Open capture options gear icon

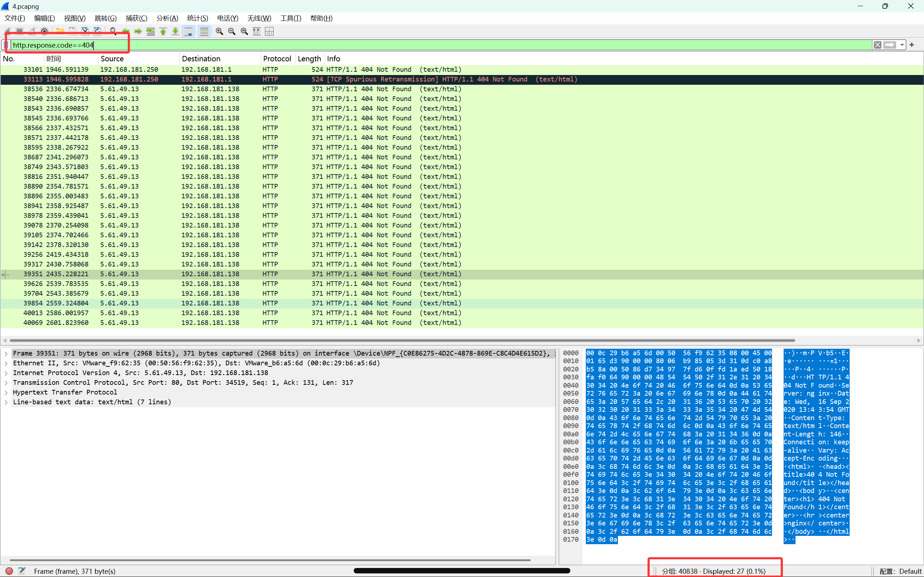(x=45, y=31)
